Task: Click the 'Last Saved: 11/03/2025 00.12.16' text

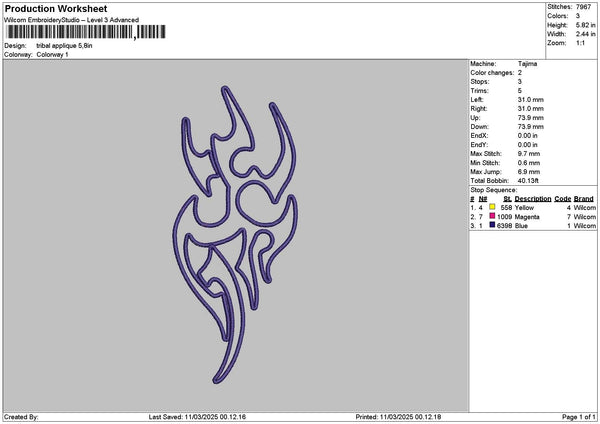Action: click(x=197, y=417)
